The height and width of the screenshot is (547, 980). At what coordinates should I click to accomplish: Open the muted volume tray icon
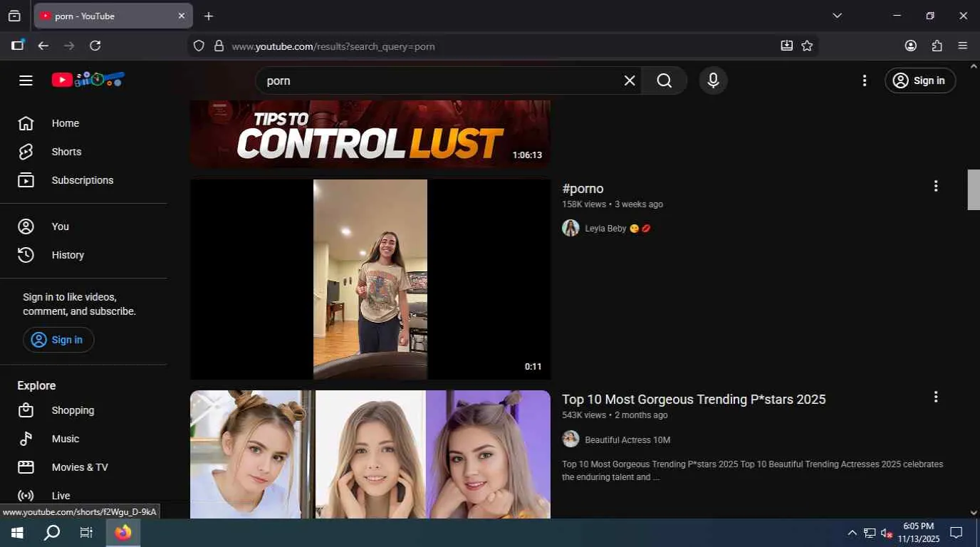[887, 533]
